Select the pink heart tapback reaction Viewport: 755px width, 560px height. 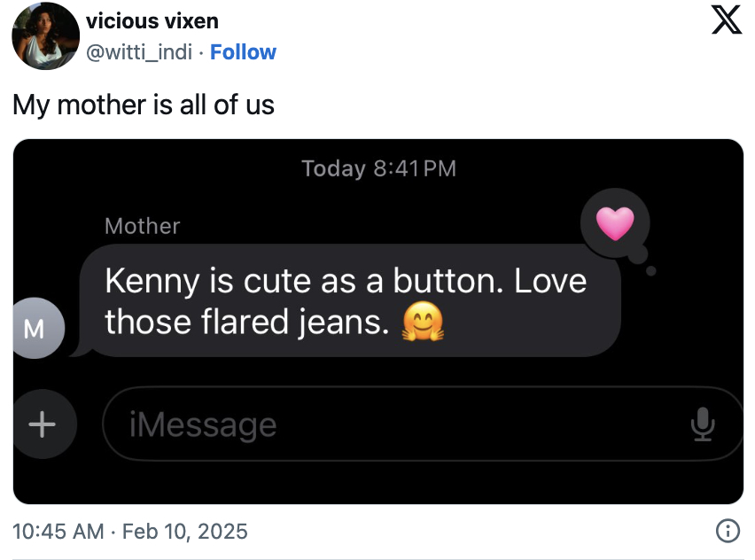click(614, 224)
